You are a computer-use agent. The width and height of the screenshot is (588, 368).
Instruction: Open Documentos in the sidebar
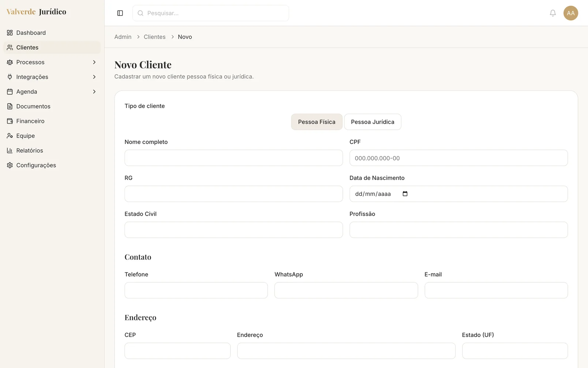pyautogui.click(x=52, y=106)
